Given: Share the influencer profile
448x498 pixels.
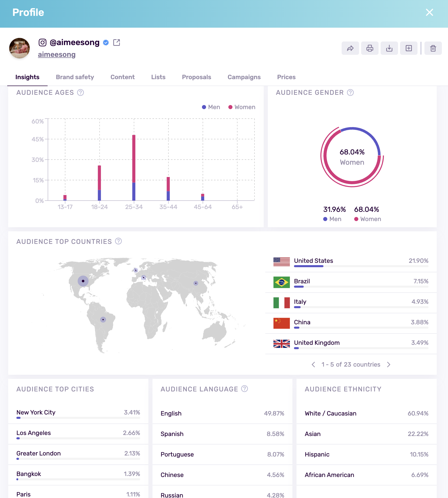Looking at the screenshot, I should pos(350,48).
